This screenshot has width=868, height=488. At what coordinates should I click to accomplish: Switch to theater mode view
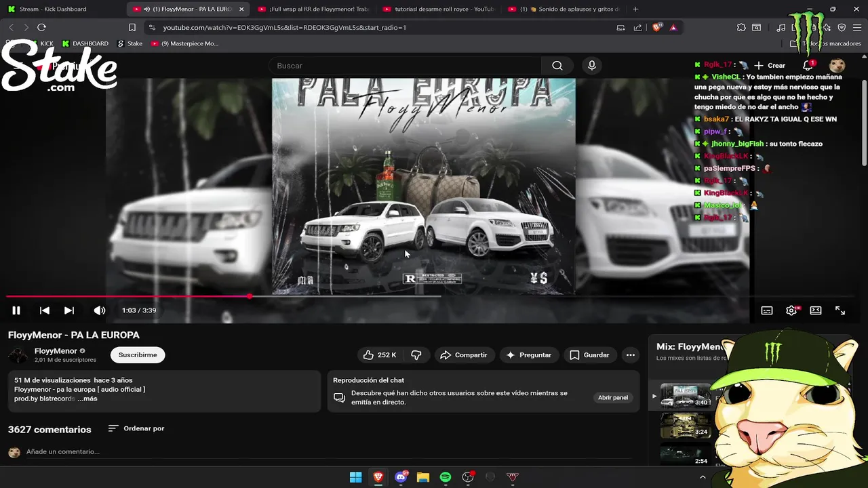coord(816,310)
